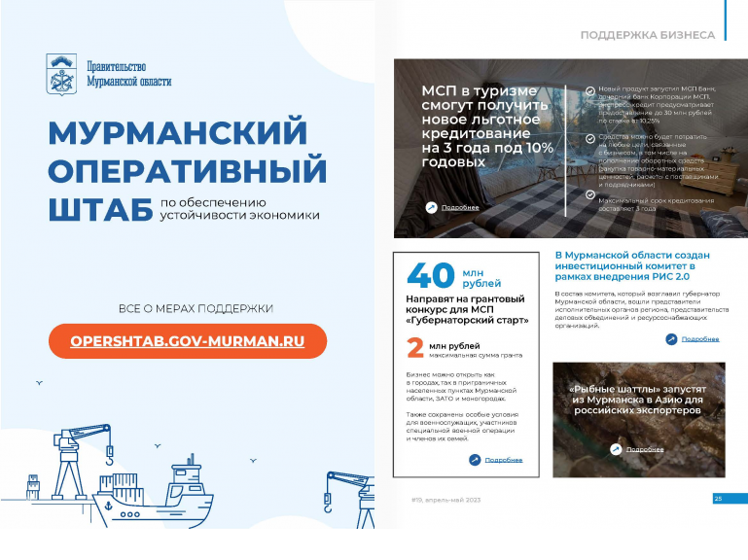Click '«Рыбные шаттлы» запустят' caption
Screen dimensions: 748x560
(638, 400)
